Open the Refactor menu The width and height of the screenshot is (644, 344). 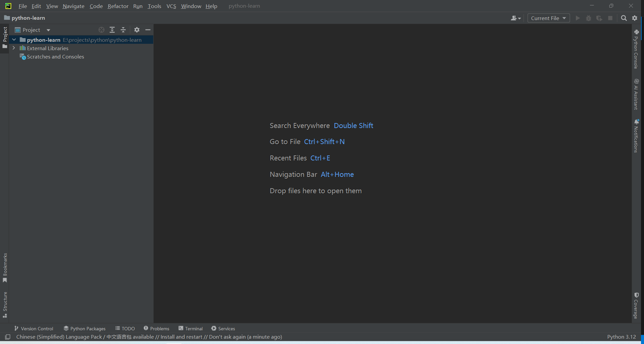coord(118,6)
